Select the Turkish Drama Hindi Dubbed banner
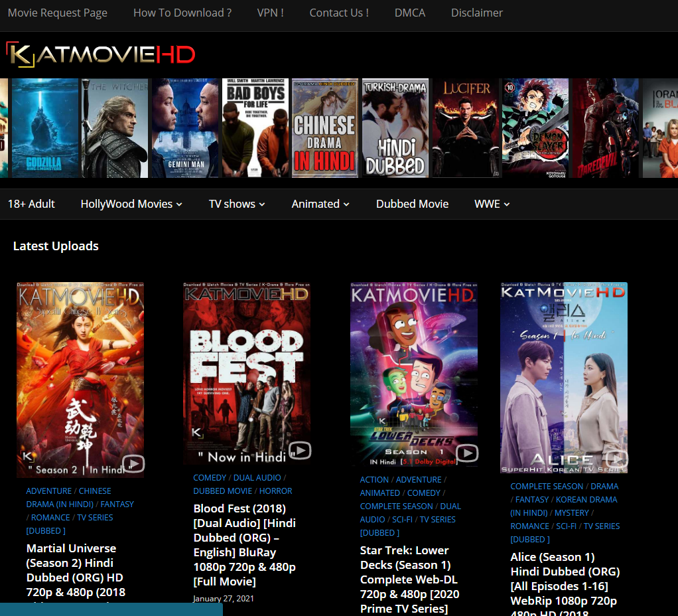The height and width of the screenshot is (616, 678). coord(395,128)
